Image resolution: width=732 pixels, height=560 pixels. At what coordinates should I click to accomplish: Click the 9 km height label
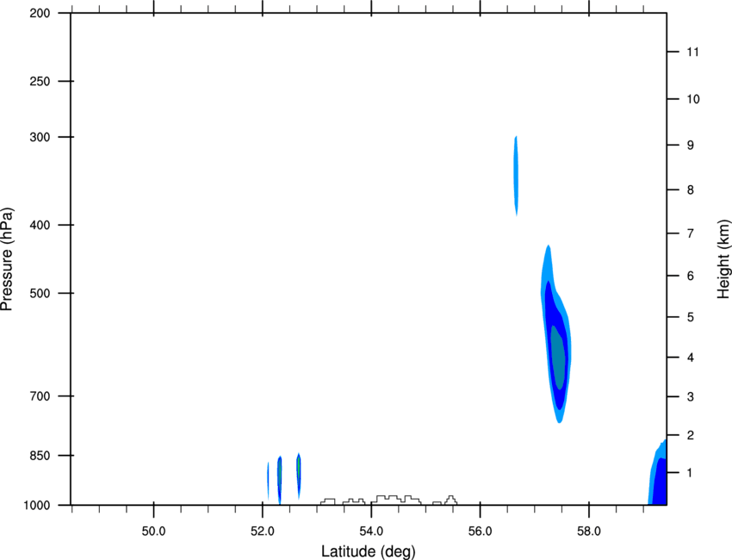(x=691, y=146)
